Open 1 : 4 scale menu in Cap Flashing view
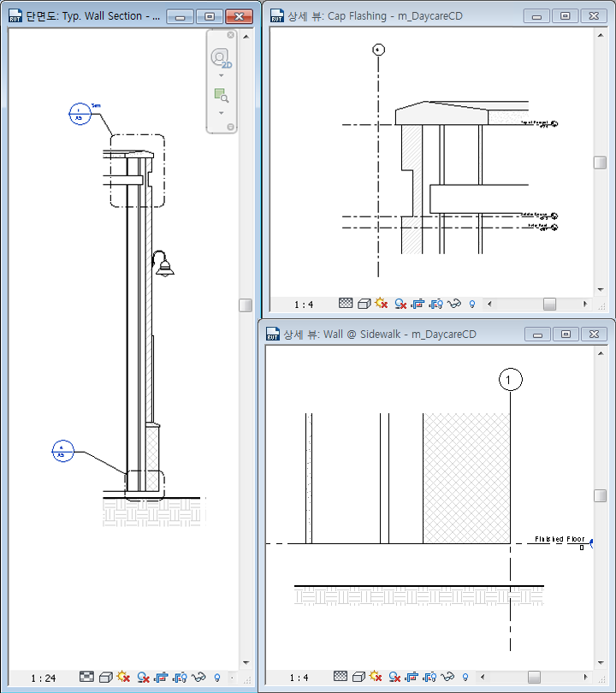 click(x=304, y=305)
